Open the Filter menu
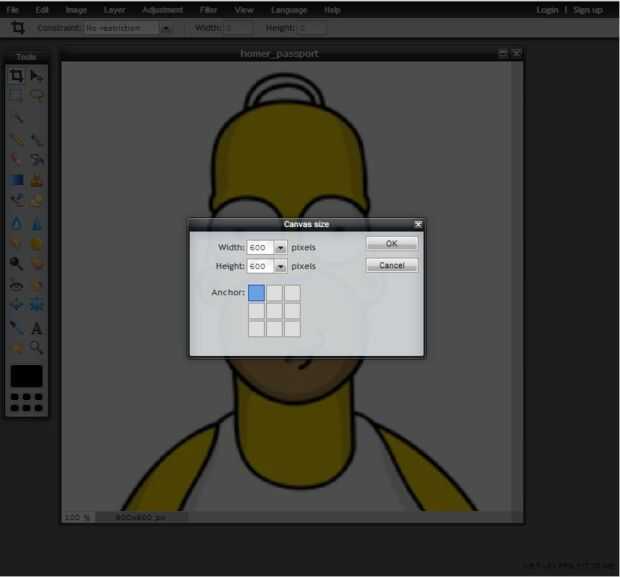This screenshot has height=577, width=620. coord(208,10)
